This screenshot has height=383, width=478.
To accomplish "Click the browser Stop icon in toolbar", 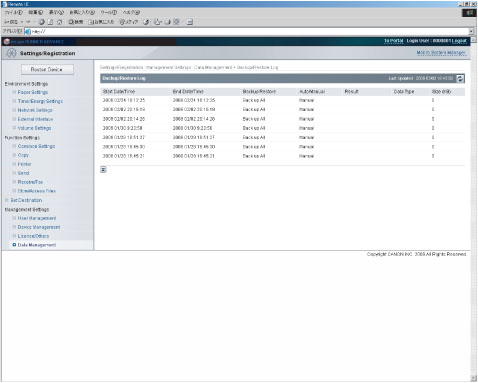I will [x=42, y=22].
